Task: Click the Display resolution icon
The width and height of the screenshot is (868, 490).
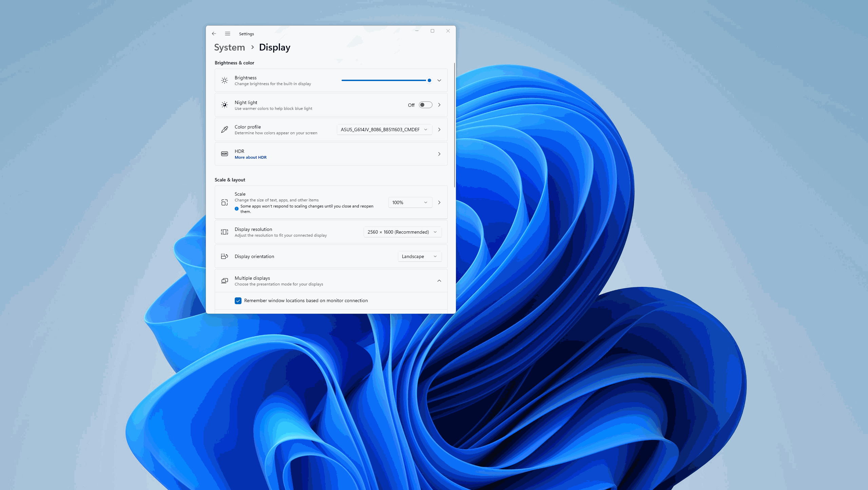Action: click(225, 232)
